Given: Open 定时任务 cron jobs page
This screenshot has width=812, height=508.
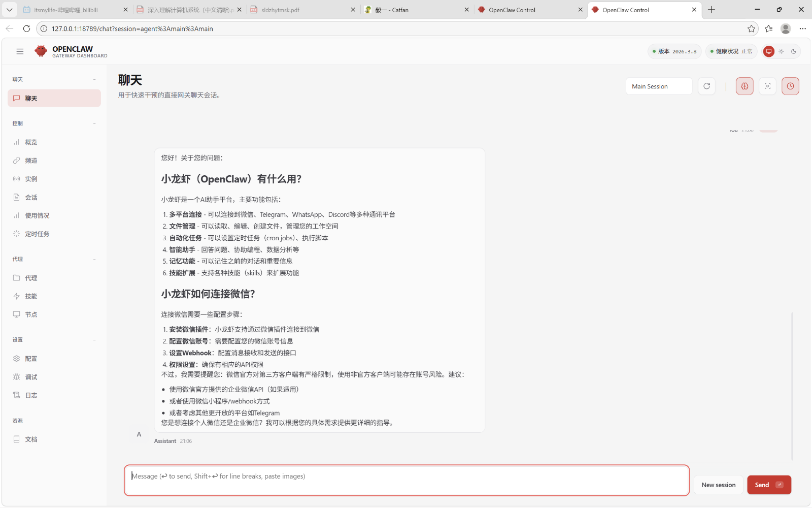Looking at the screenshot, I should [54, 234].
